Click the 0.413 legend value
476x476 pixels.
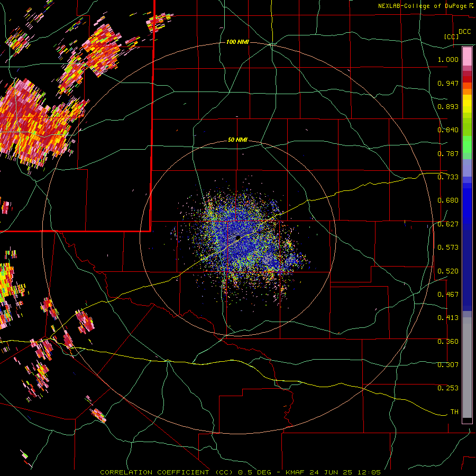[x=448, y=318]
